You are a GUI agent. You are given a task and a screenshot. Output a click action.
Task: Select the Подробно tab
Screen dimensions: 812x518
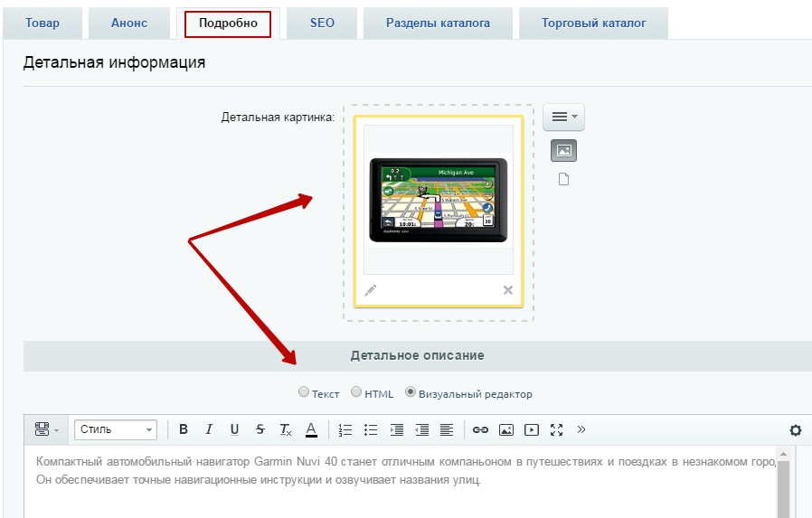coord(228,24)
